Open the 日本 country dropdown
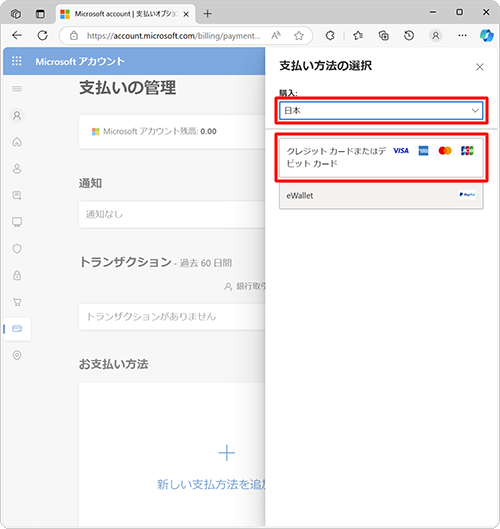 point(381,110)
